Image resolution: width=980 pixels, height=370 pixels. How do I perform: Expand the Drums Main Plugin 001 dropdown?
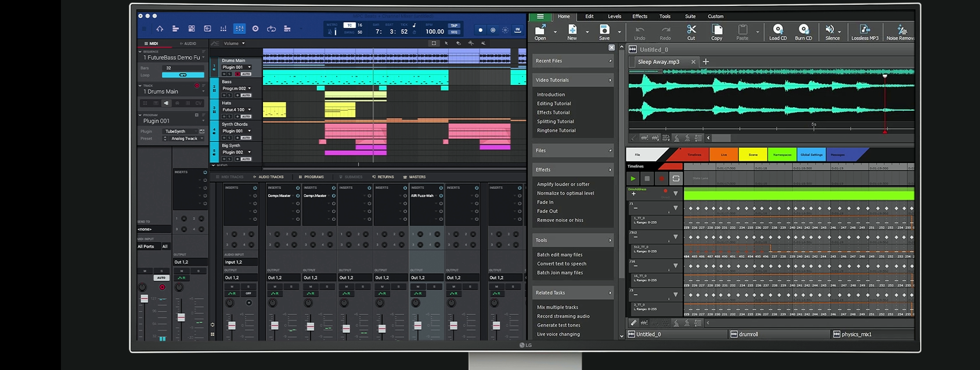(x=250, y=67)
